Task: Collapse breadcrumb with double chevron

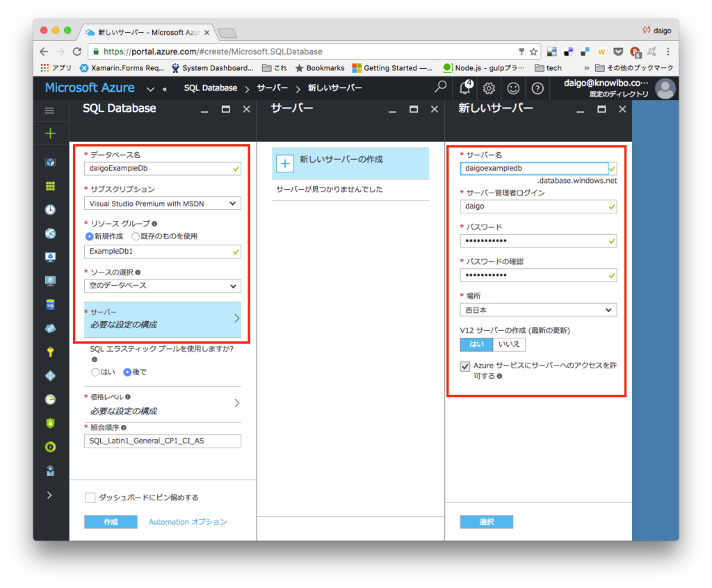Action: (x=165, y=90)
